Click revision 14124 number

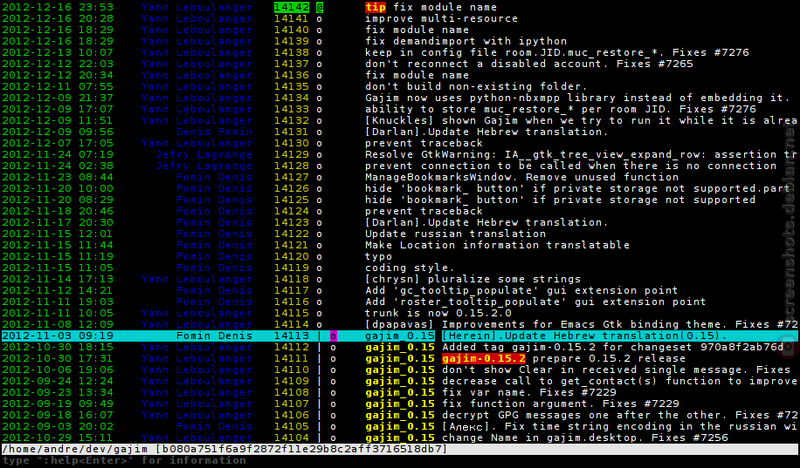291,211
